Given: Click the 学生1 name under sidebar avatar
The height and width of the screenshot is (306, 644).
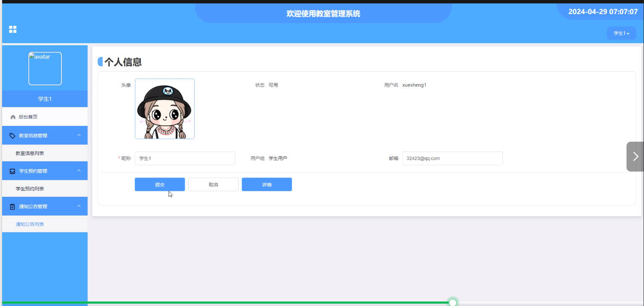Looking at the screenshot, I should (x=45, y=99).
